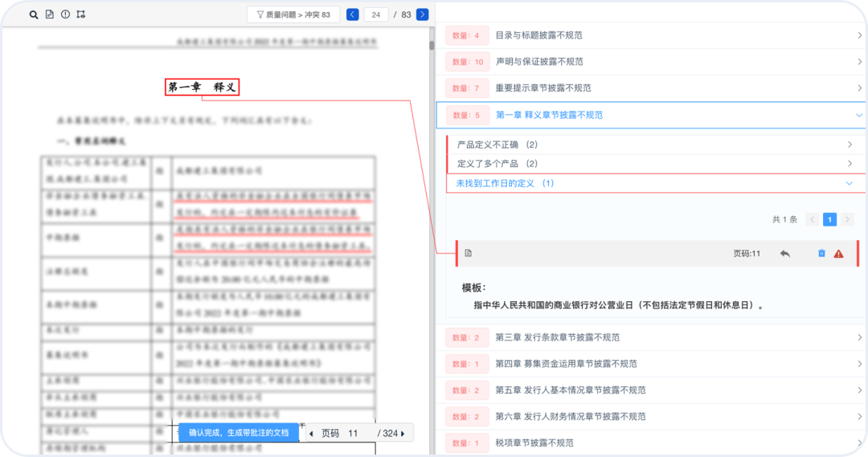Click 确认完成，生成带批注的文档 button
Screen dimensions: 868x457
tap(239, 433)
